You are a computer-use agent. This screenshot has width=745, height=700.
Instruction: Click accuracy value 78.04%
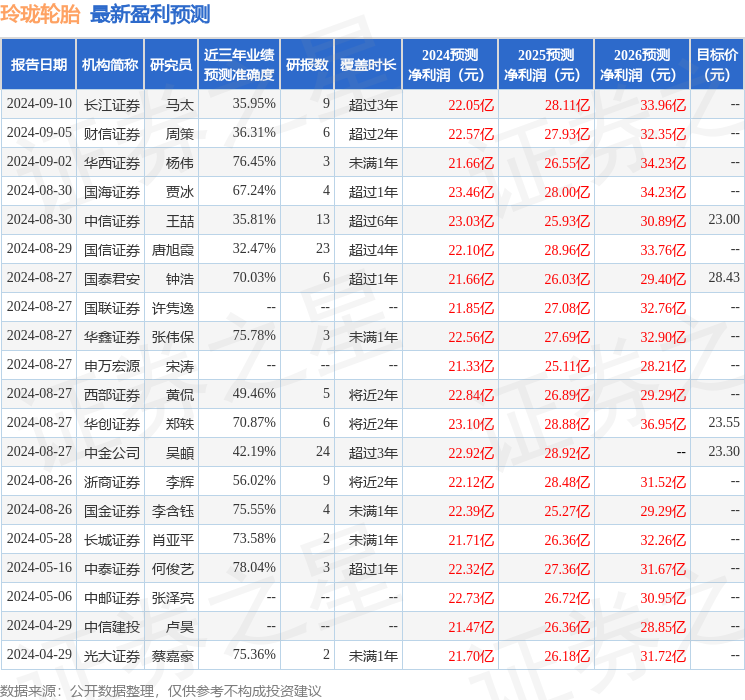254,567
